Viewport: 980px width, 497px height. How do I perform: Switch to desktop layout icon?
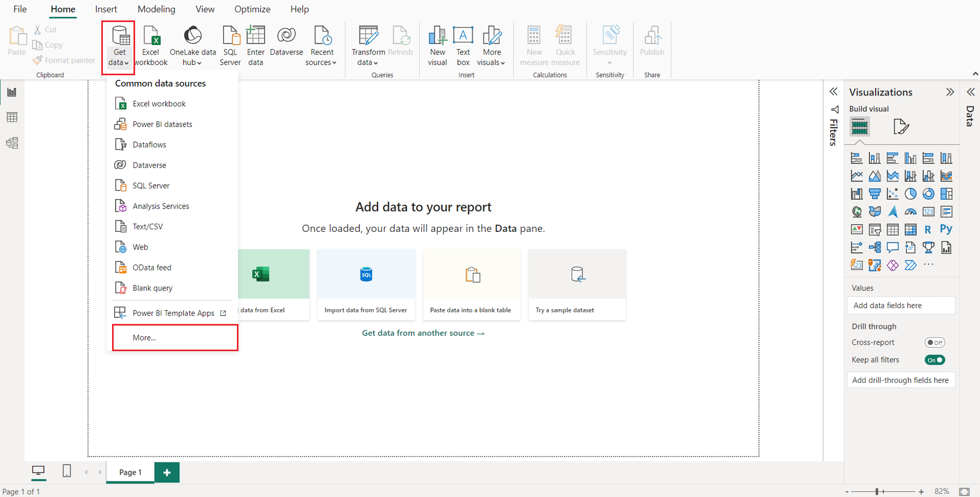coord(38,471)
